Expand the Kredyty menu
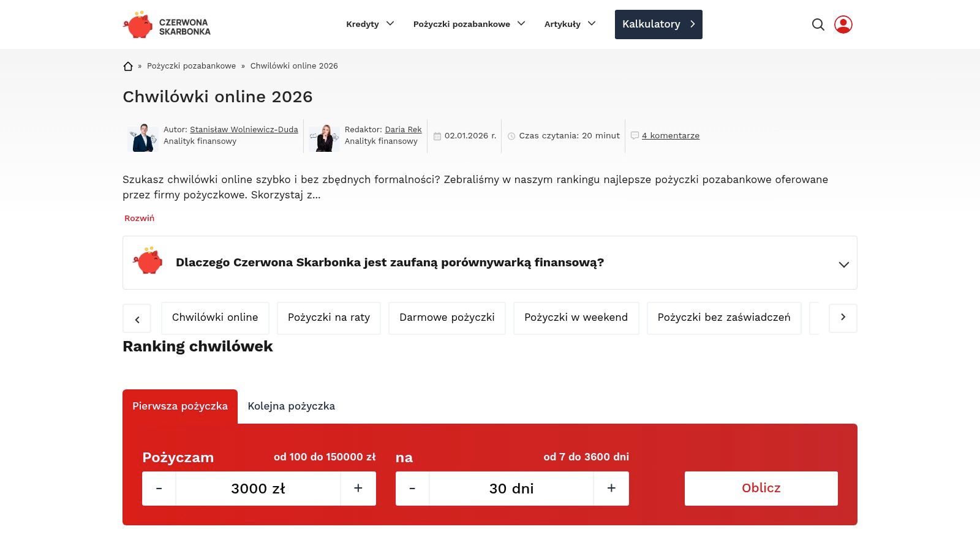Screen dimensions: 980x551 (x=370, y=24)
